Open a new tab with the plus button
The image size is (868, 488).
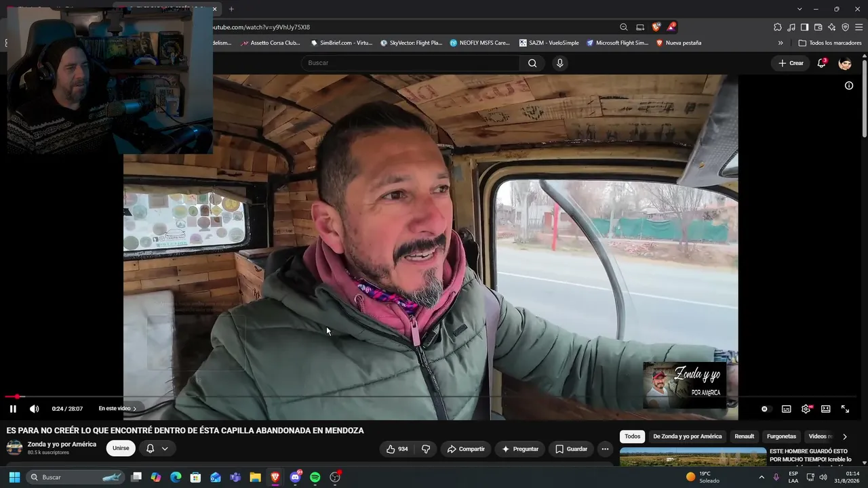tap(231, 9)
